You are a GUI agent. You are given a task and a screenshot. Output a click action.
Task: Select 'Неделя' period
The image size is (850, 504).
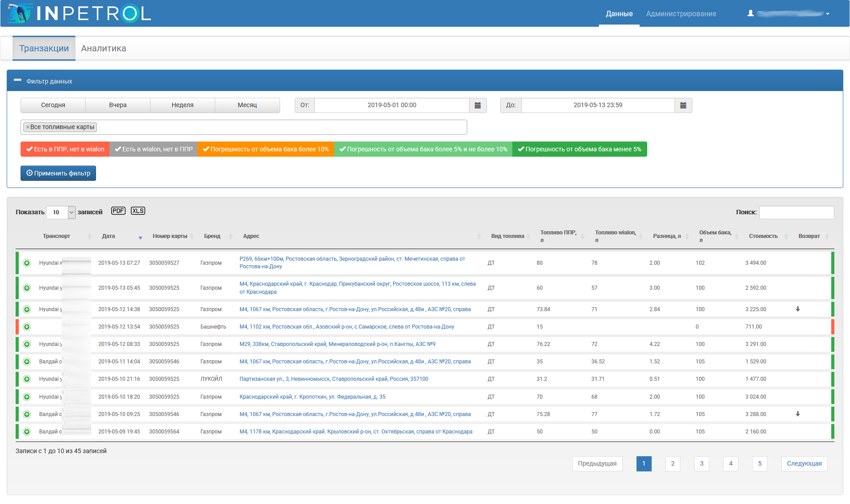coord(183,105)
